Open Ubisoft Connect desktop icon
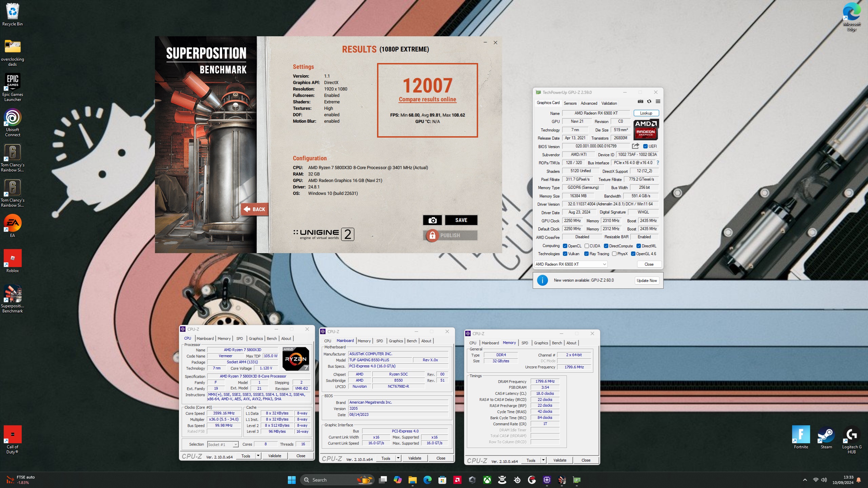Viewport: 868px width, 488px height. tap(13, 123)
